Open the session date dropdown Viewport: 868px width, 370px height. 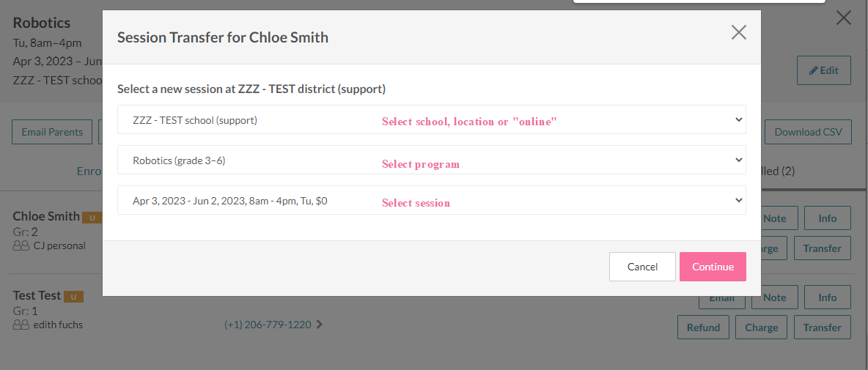point(432,200)
